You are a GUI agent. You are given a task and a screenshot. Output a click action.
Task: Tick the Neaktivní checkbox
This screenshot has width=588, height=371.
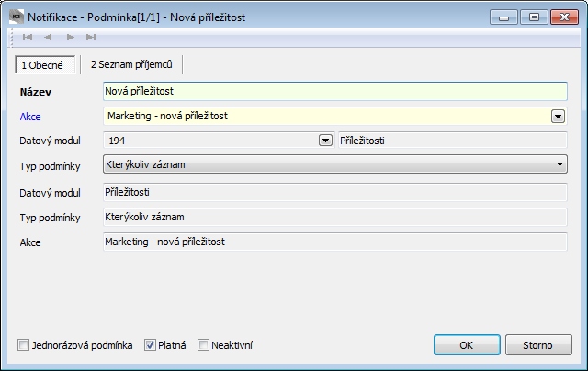pos(203,344)
